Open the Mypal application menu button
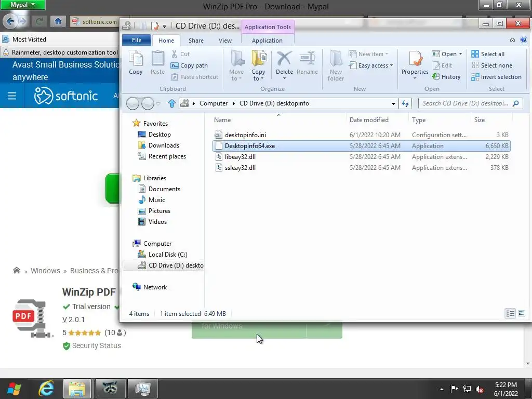 (23, 5)
